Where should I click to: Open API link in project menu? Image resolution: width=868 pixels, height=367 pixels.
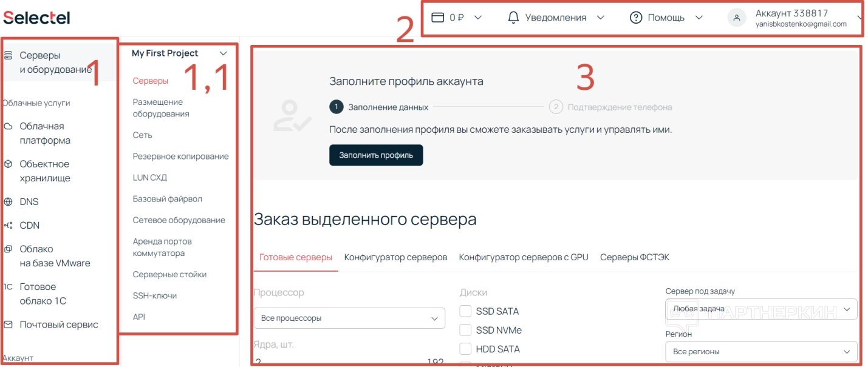(139, 317)
